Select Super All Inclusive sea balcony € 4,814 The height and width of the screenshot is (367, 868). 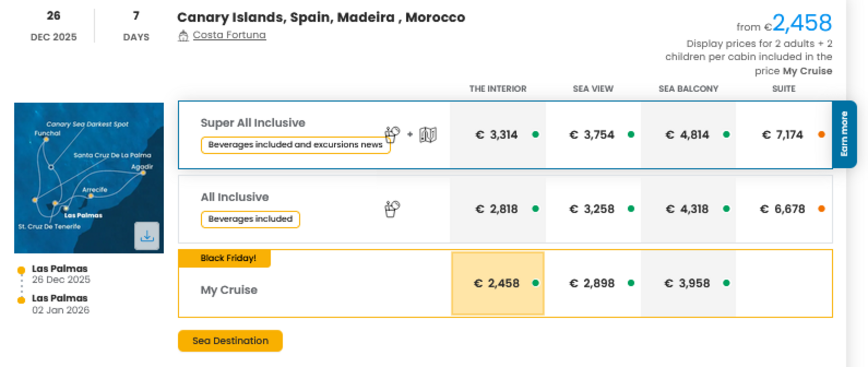point(687,134)
